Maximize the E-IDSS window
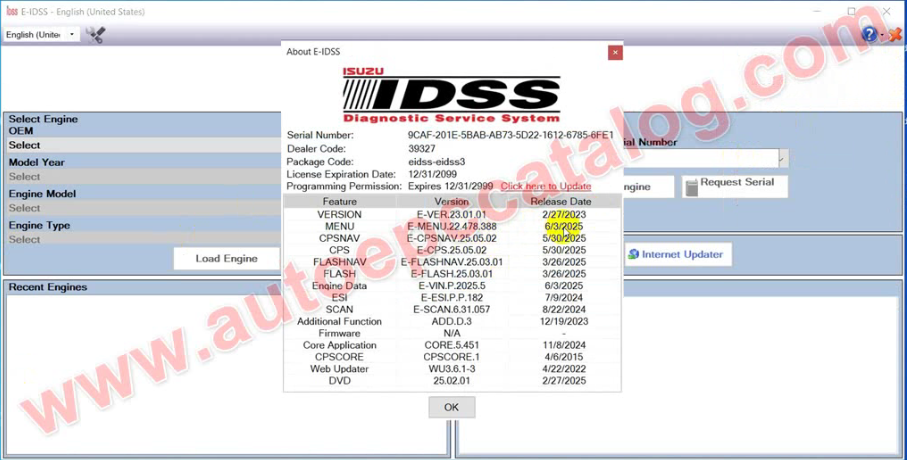907x460 pixels. 851,11
